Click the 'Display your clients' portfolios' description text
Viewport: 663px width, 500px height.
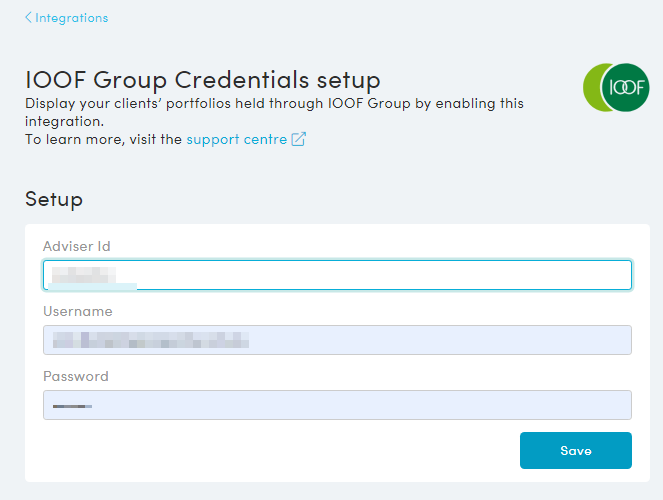coord(274,112)
